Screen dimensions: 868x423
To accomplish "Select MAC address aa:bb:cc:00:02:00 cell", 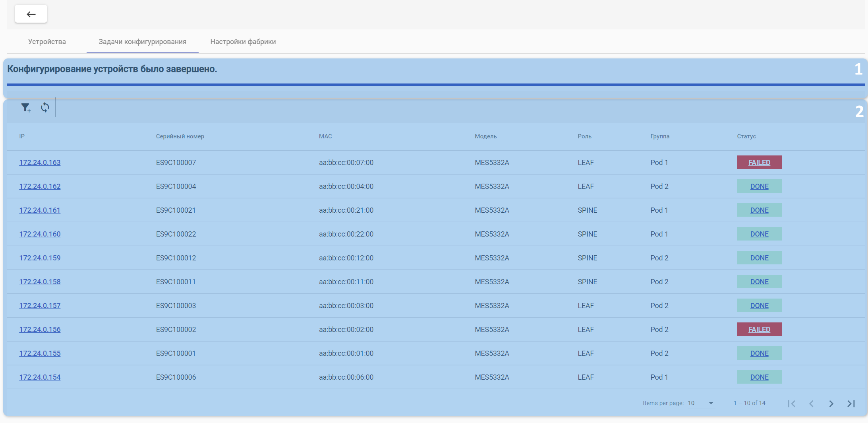I will (346, 330).
